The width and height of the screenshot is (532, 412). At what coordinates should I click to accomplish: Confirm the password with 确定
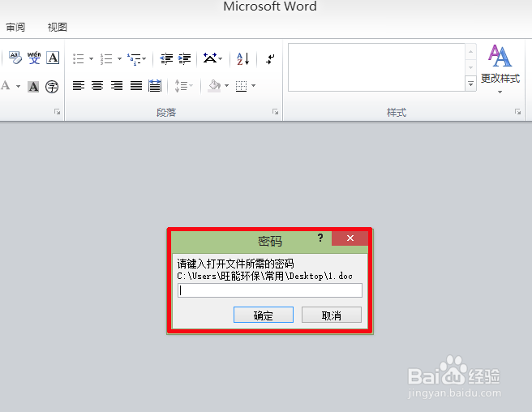tap(264, 315)
